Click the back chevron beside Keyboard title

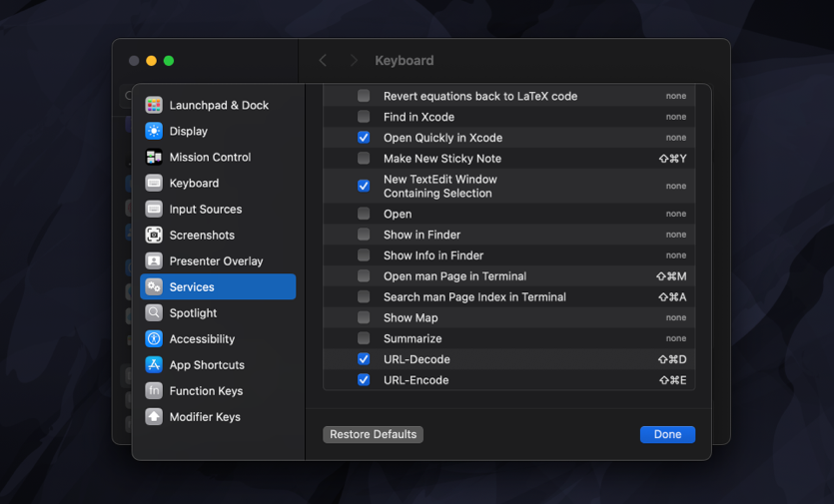323,61
